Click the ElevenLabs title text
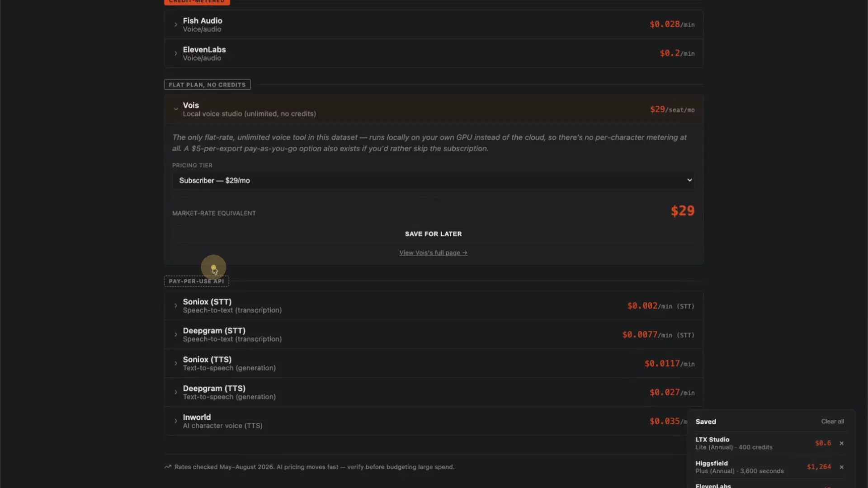This screenshot has width=868, height=488. pyautogui.click(x=204, y=50)
